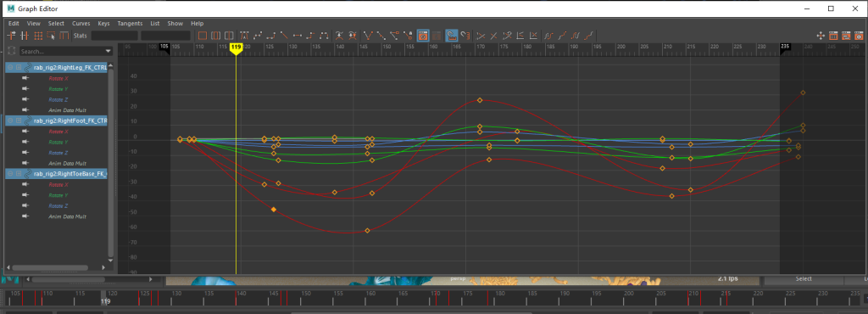This screenshot has height=314, width=868.
Task: Select the Region Keys tool
Action: point(51,36)
